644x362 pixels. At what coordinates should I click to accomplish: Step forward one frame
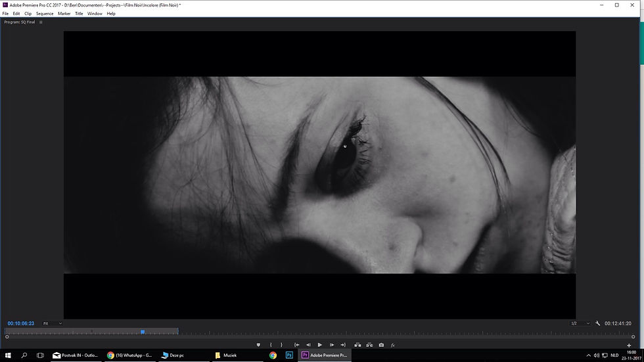coord(332,345)
